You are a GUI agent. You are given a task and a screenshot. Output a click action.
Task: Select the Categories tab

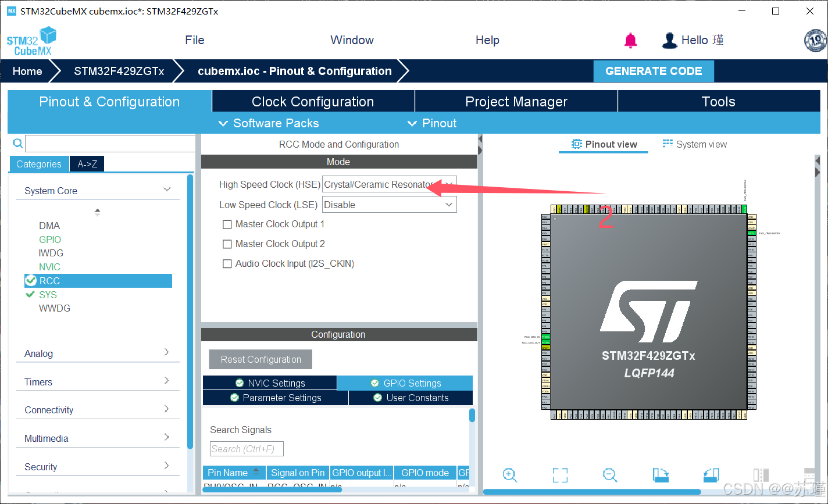(39, 164)
